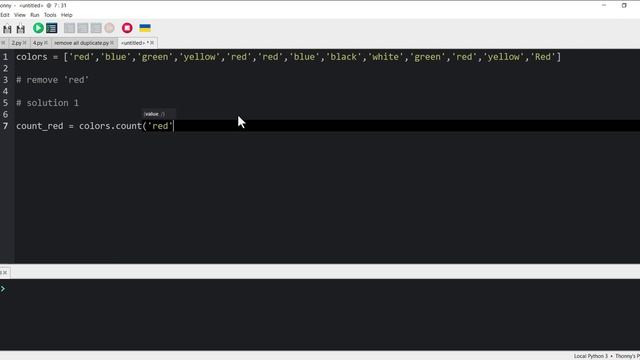The width and height of the screenshot is (640, 360).
Task: Switch to remove all duplicate.py tab
Action: 82,43
